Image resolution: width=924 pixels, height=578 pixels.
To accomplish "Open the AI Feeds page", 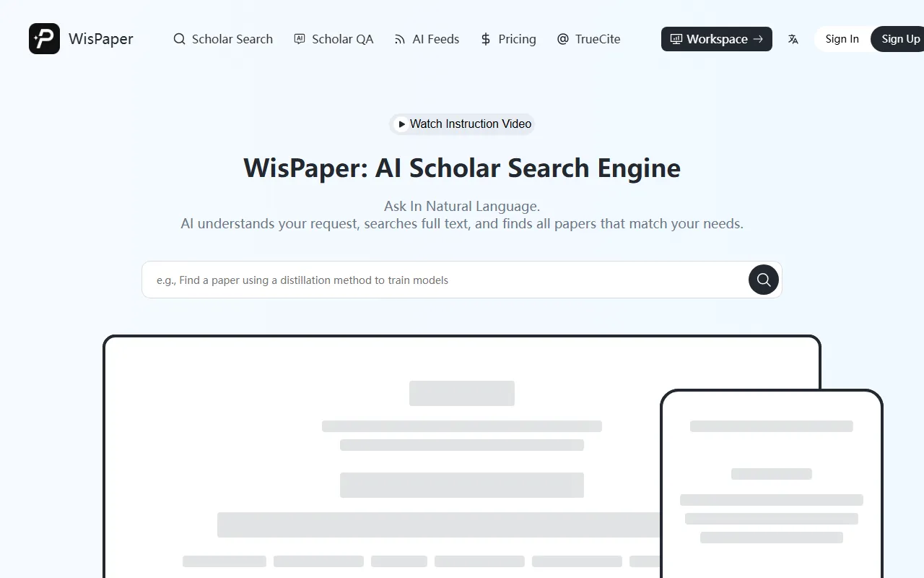I will click(435, 39).
